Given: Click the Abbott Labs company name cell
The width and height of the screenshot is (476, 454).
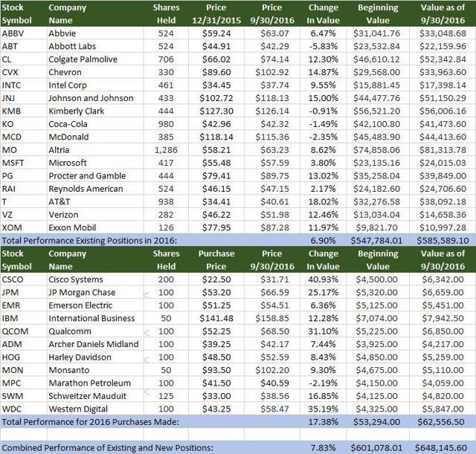Looking at the screenshot, I should point(95,46).
